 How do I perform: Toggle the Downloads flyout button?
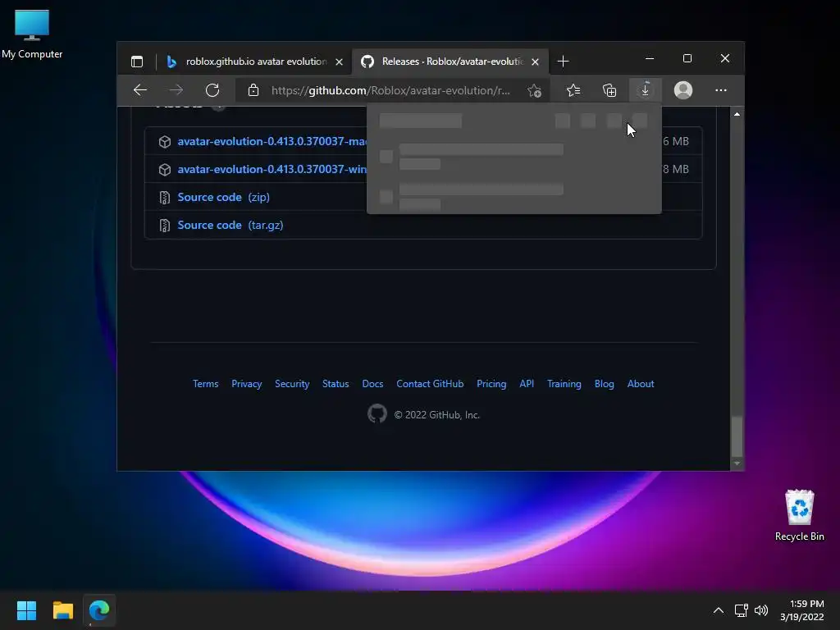point(645,89)
